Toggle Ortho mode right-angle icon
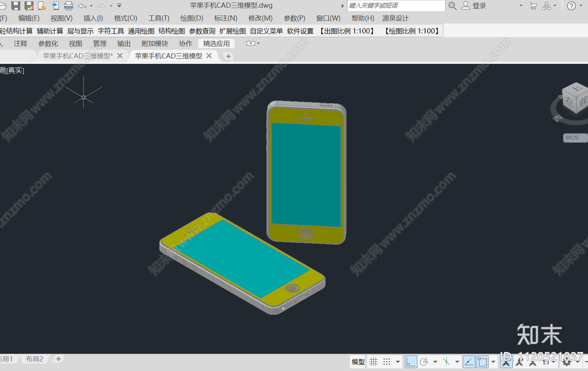The image size is (588, 371). [411, 362]
